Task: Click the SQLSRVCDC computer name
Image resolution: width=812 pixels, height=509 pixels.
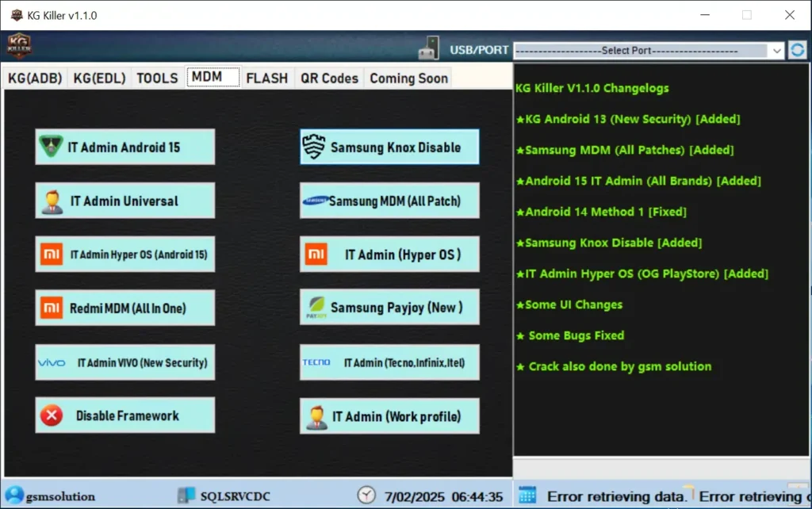Action: [235, 496]
